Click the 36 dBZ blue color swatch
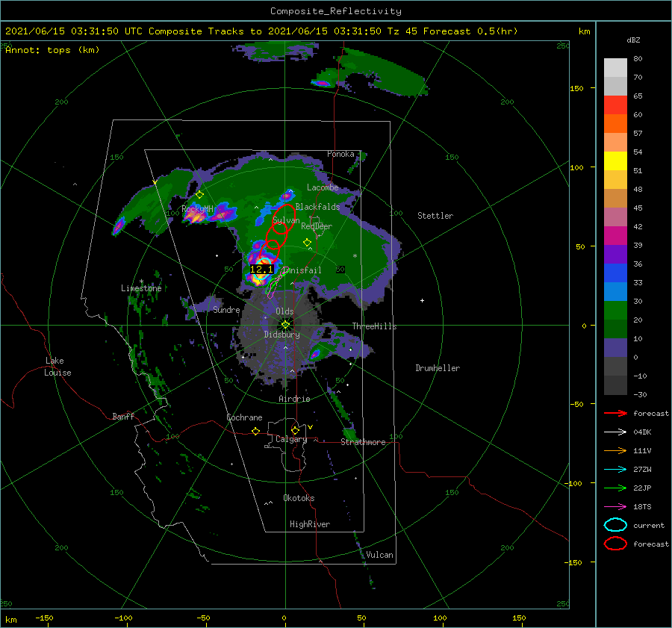Screen dimensions: 672x628 615,273
